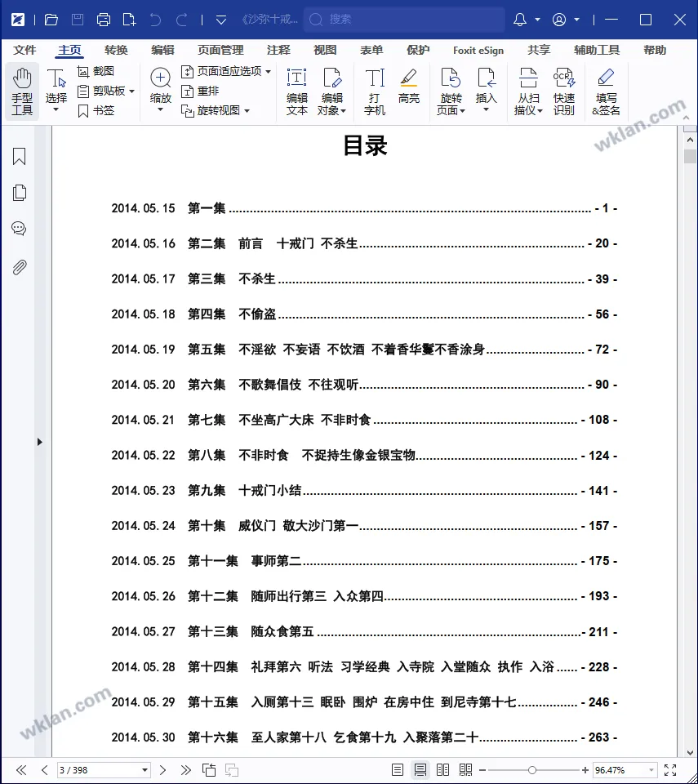Enable single page view

398,770
